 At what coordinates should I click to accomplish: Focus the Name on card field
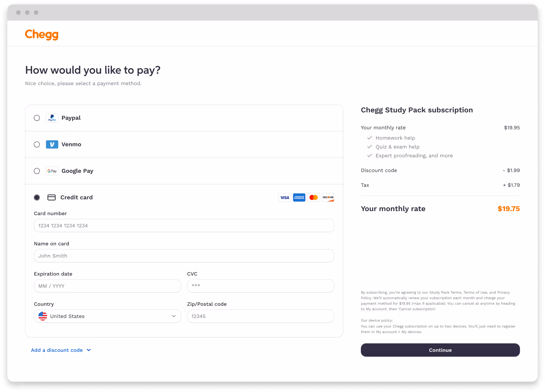click(x=184, y=256)
